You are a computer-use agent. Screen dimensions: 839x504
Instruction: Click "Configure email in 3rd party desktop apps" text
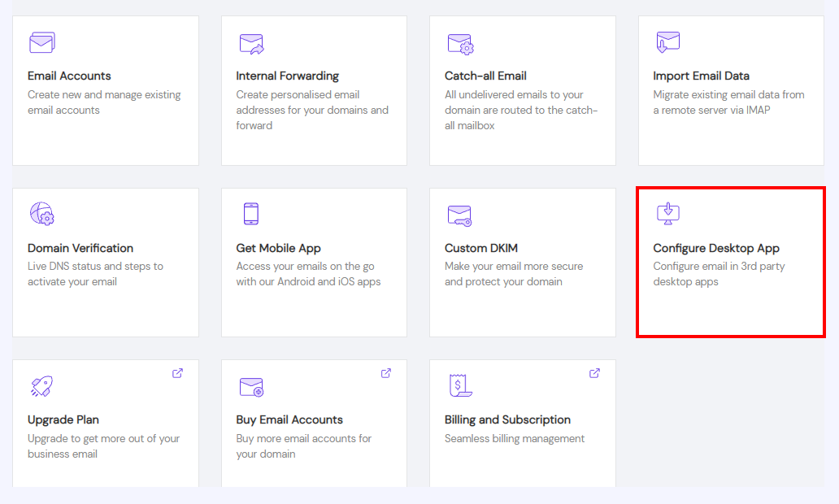[719, 274]
